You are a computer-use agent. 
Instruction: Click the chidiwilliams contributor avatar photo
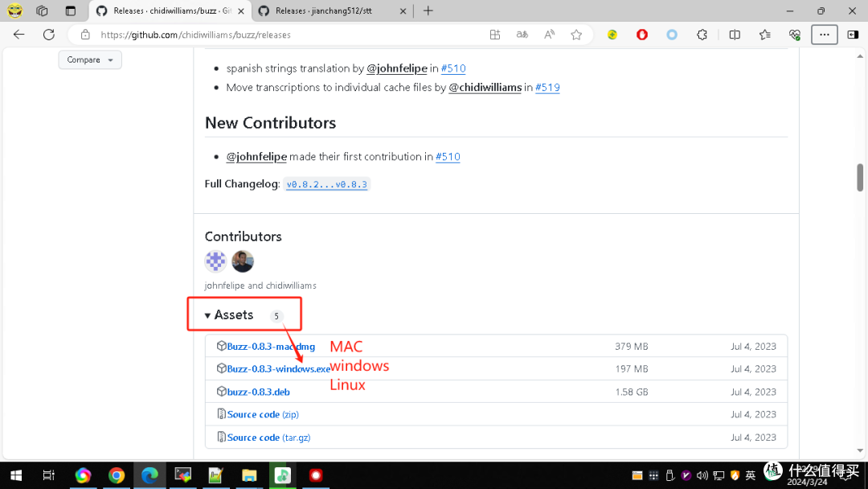point(243,261)
